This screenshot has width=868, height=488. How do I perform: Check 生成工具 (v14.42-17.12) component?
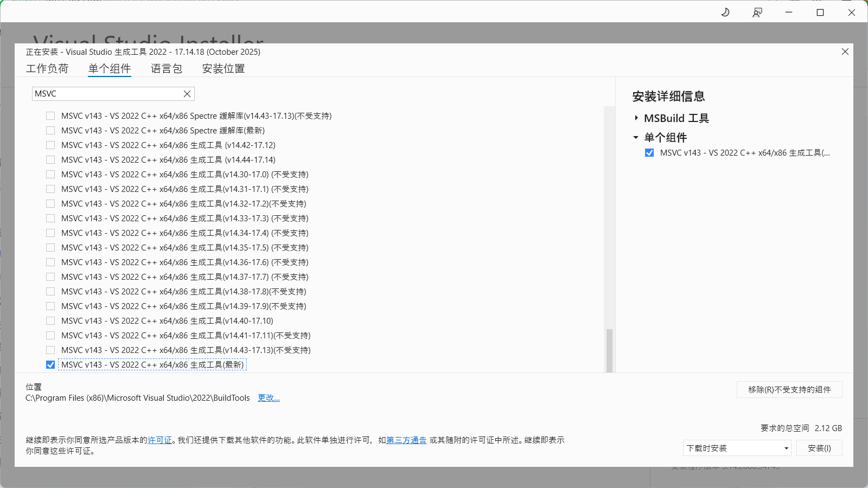pyautogui.click(x=50, y=145)
